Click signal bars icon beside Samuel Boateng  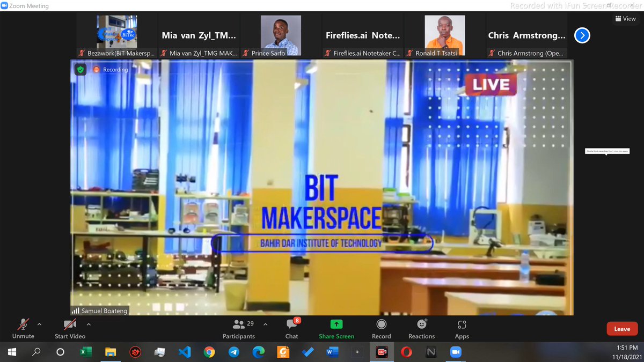[75, 311]
